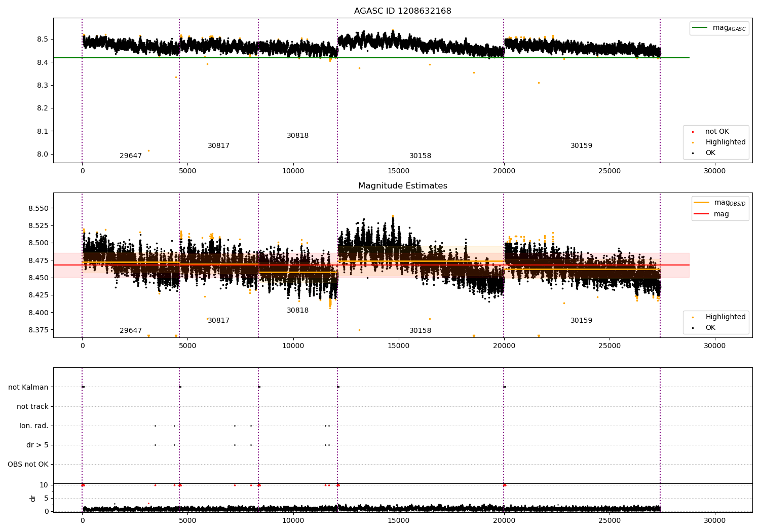Viewport: 760px width, 532px height.
Task: Click the 'not track' axis label
Action: click(x=32, y=406)
